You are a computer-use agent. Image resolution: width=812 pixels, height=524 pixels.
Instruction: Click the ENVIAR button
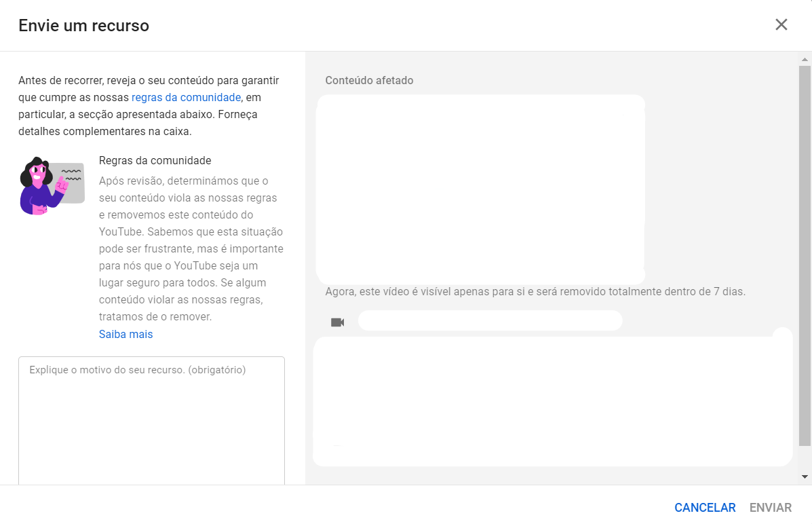771,508
